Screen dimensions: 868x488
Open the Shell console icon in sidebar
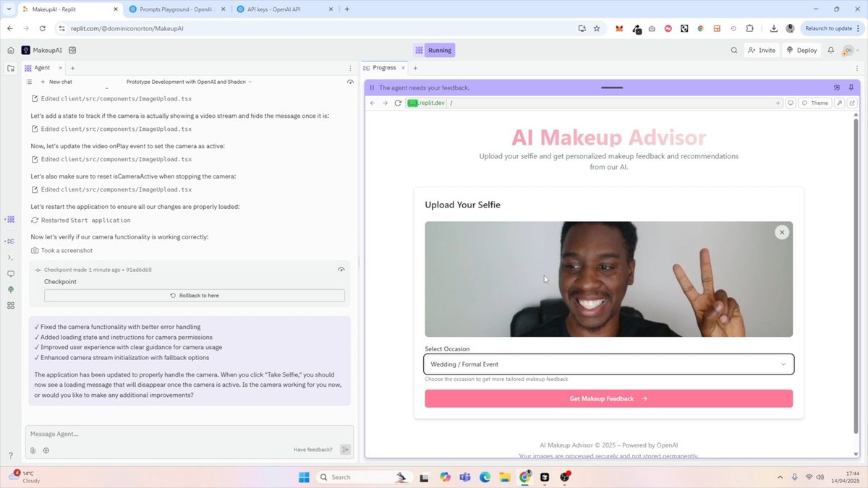click(10, 257)
